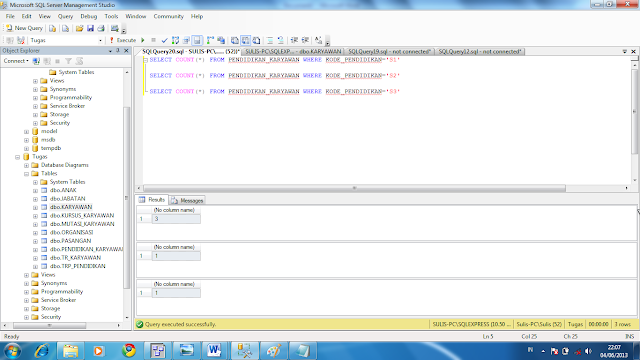Toggle Object Explorer auto-hide pin
This screenshot has width=640, height=360.
[x=118, y=51]
